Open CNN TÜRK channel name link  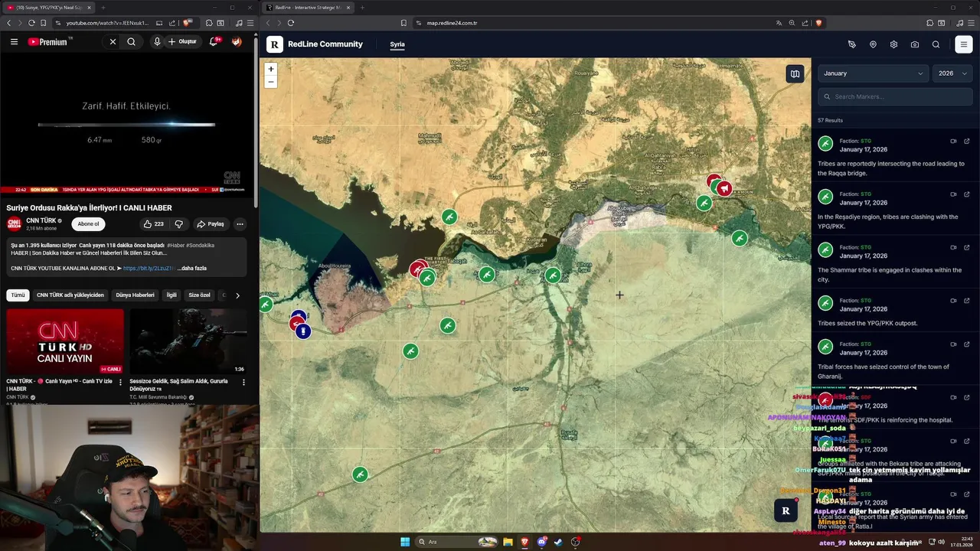tap(43, 220)
